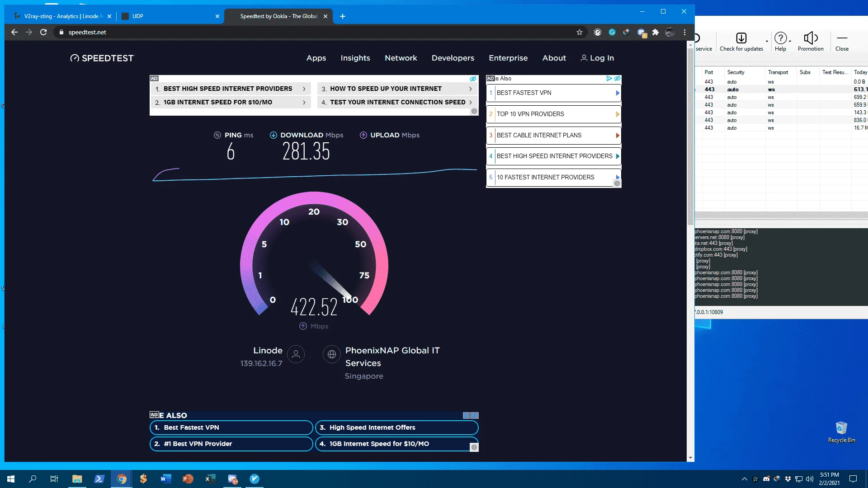The width and height of the screenshot is (868, 488).
Task: Open Discord from the system tray
Action: click(x=766, y=479)
